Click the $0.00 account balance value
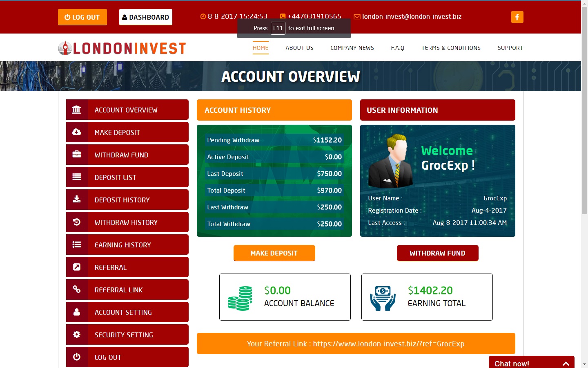 277,290
